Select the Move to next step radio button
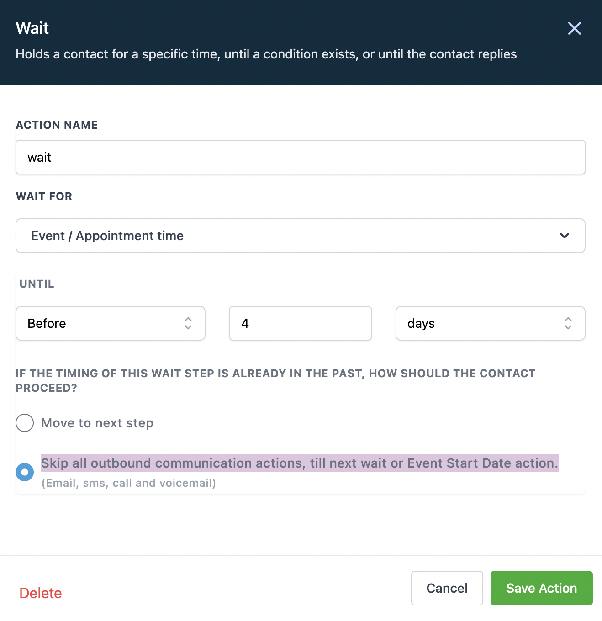The image size is (602, 621). click(x=25, y=423)
